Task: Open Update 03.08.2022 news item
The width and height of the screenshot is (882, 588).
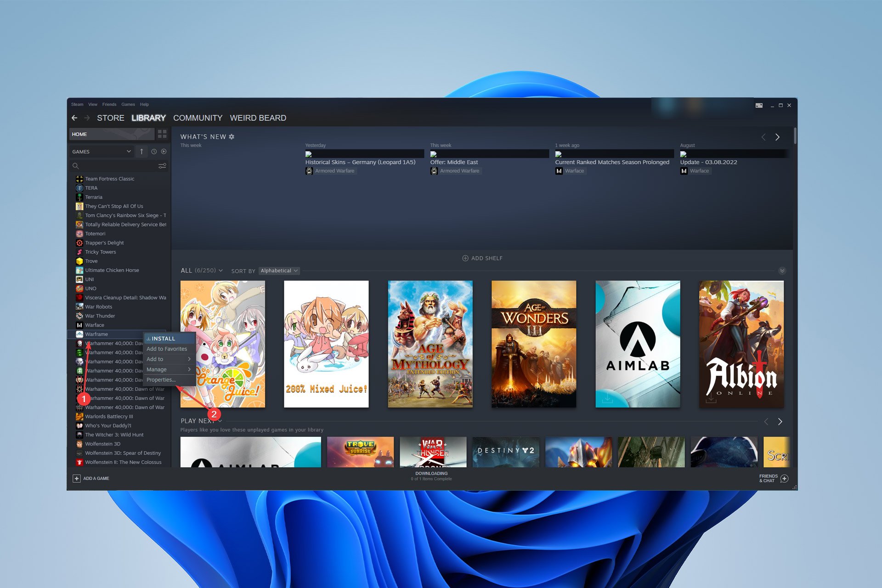Action: pyautogui.click(x=709, y=162)
